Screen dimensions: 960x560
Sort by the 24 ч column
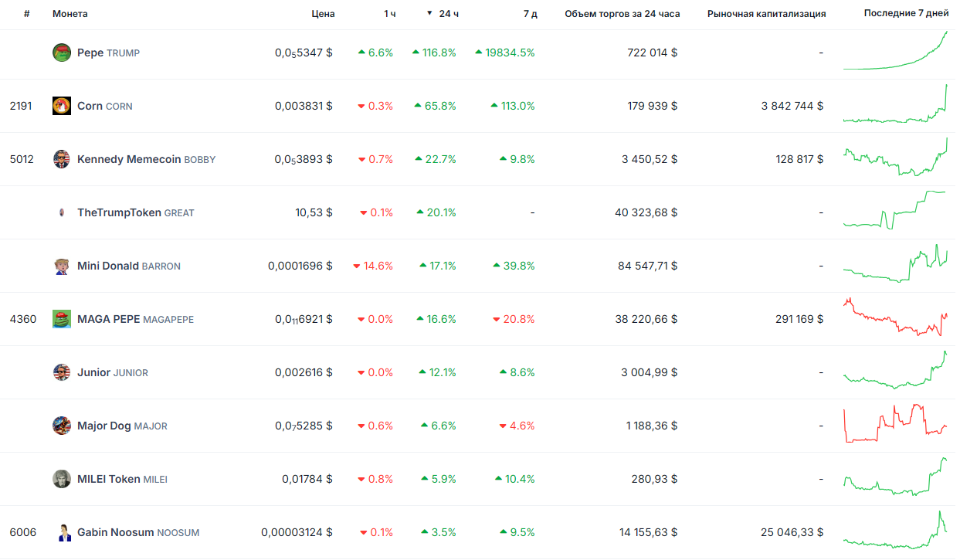[x=443, y=14]
